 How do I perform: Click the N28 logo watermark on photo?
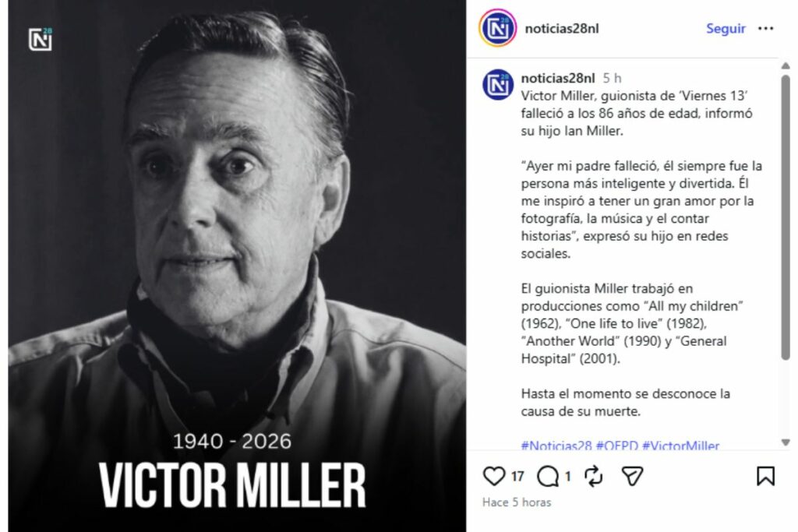41,40
